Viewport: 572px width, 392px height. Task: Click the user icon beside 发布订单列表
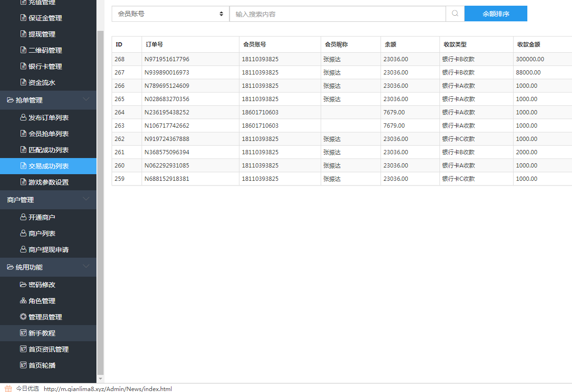pos(23,118)
